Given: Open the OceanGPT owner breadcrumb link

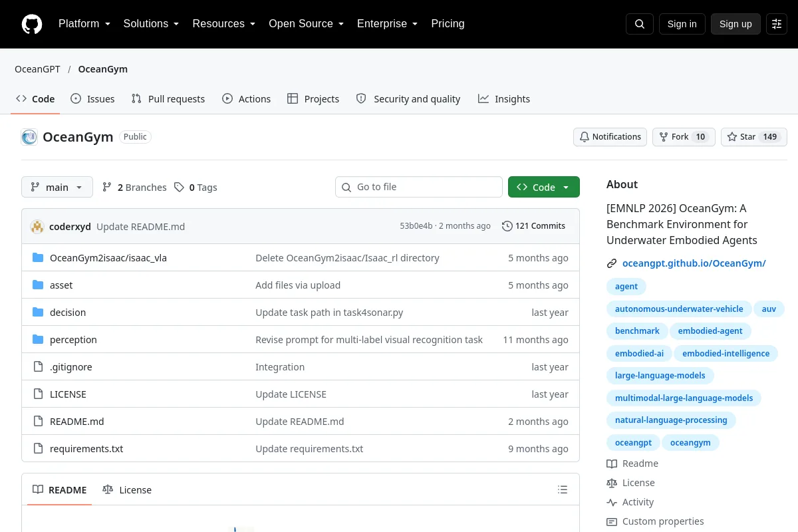Looking at the screenshot, I should pos(38,69).
